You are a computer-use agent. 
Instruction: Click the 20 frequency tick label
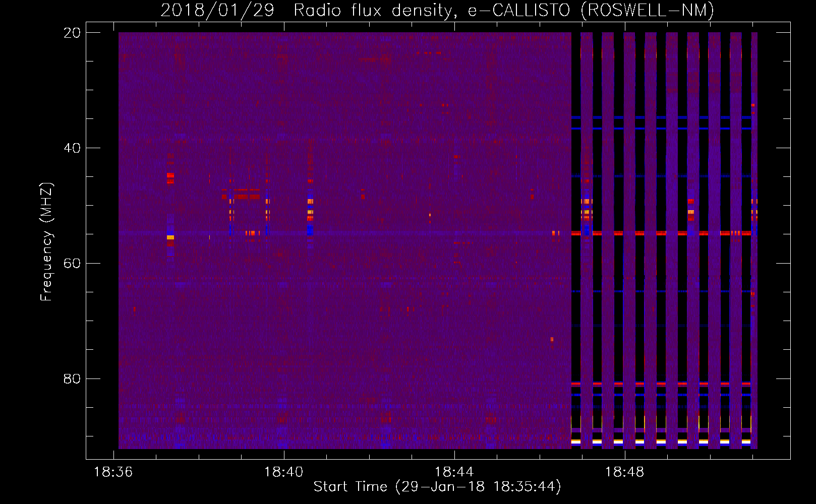click(72, 33)
